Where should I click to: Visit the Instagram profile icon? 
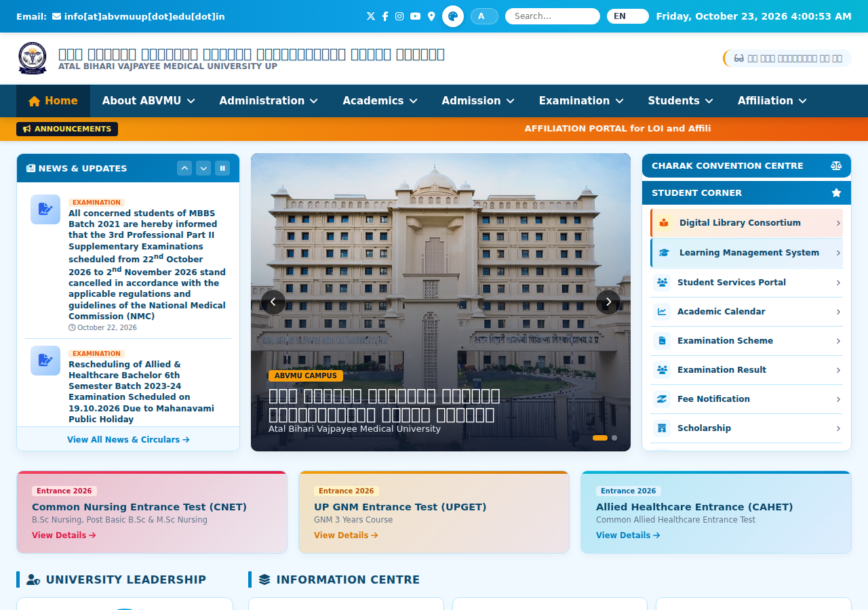click(x=399, y=16)
